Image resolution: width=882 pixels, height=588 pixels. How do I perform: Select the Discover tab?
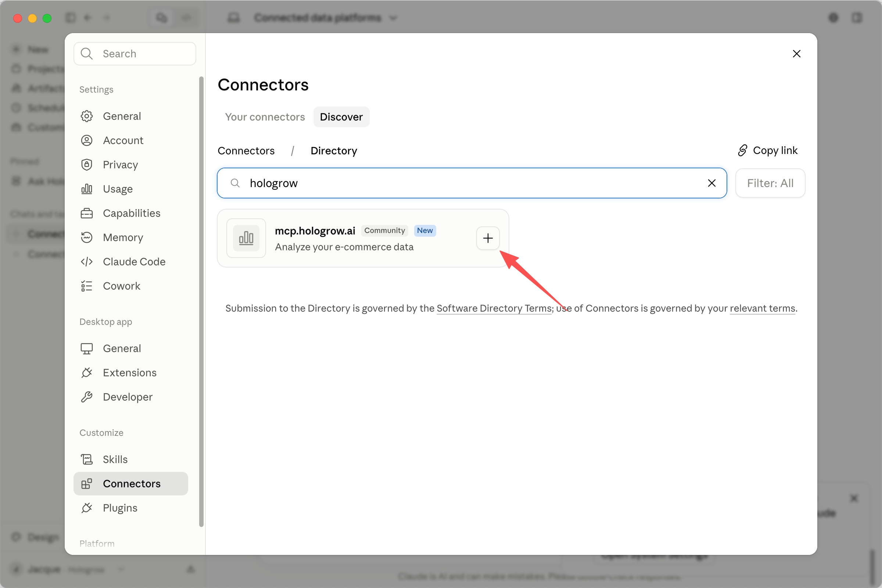pyautogui.click(x=341, y=117)
